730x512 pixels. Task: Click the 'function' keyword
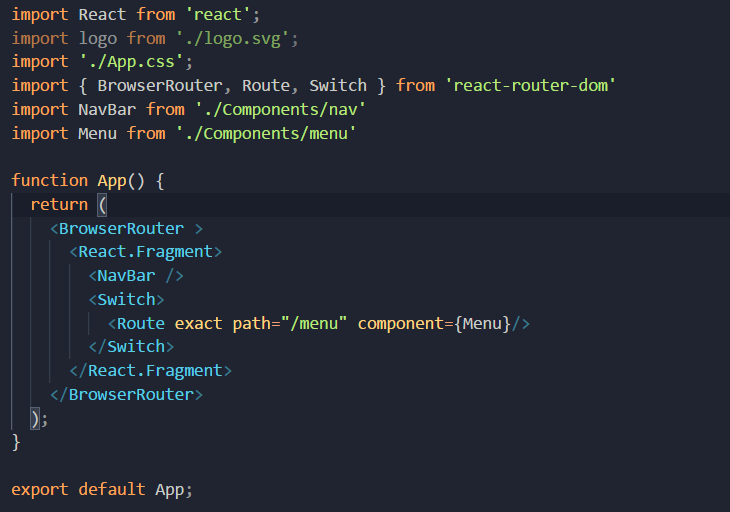click(x=50, y=181)
